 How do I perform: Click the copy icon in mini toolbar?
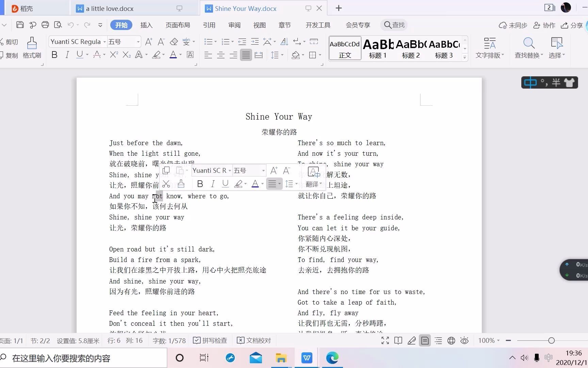(166, 170)
